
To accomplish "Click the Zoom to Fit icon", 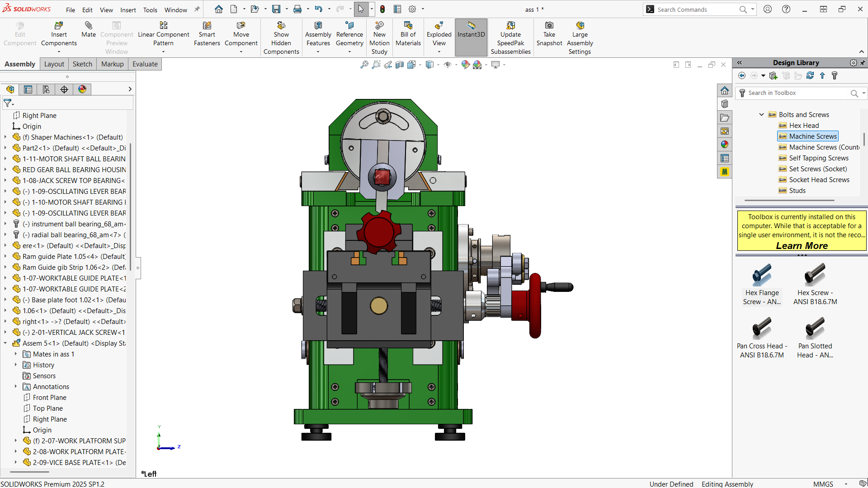I will (364, 65).
